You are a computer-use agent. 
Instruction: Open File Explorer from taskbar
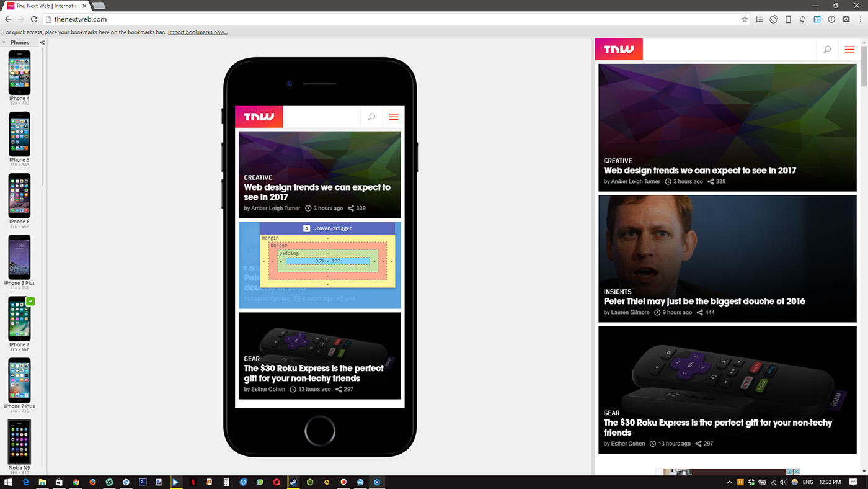(42, 482)
